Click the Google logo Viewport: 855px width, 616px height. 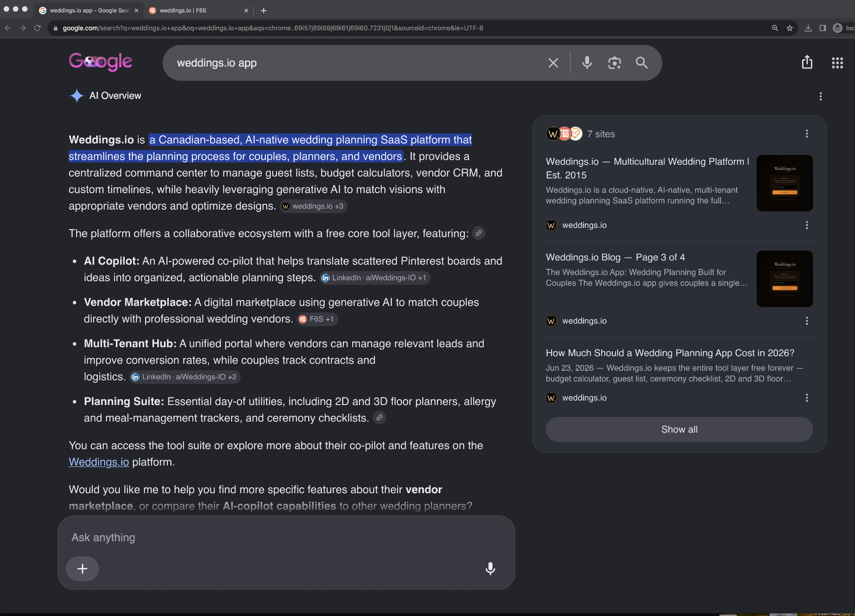pos(101,62)
